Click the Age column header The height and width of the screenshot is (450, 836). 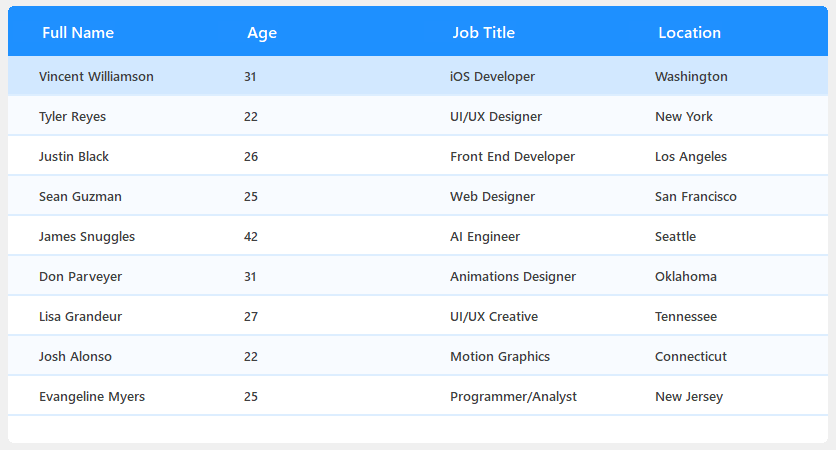[262, 32]
